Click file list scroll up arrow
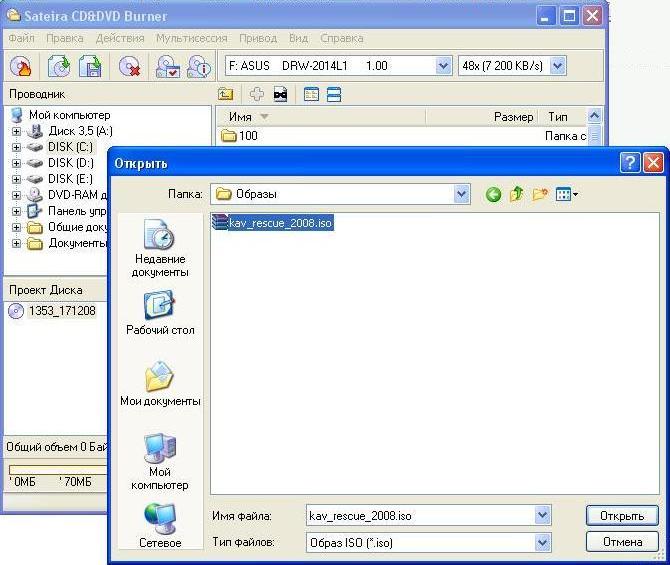The height and width of the screenshot is (565, 670). 594,115
